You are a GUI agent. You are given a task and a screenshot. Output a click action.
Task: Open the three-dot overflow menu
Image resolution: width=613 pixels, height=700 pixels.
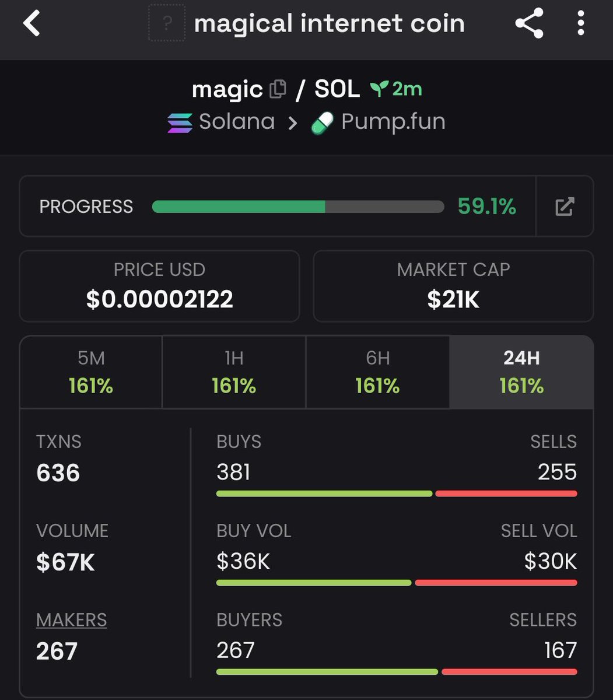pyautogui.click(x=580, y=24)
